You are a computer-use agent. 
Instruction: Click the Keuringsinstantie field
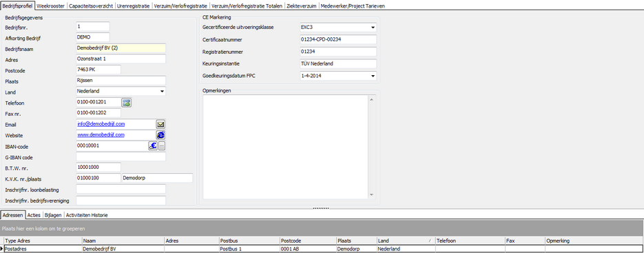tap(338, 63)
